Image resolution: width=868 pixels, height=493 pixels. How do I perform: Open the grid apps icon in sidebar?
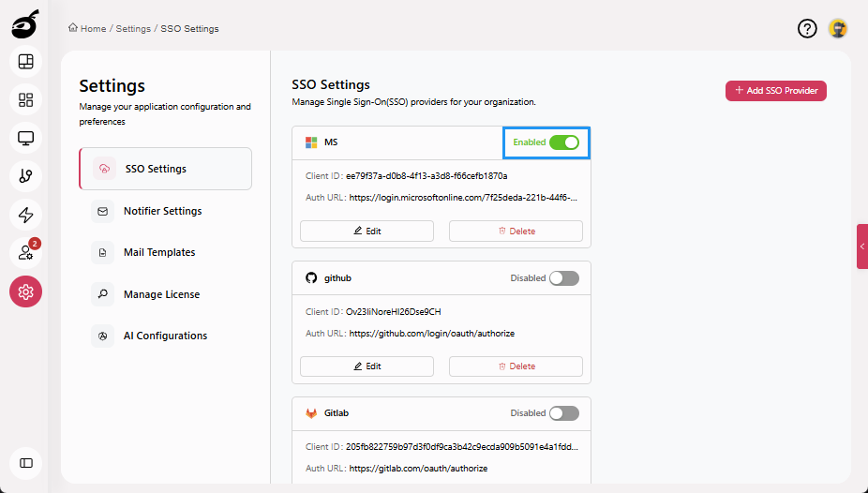25,99
